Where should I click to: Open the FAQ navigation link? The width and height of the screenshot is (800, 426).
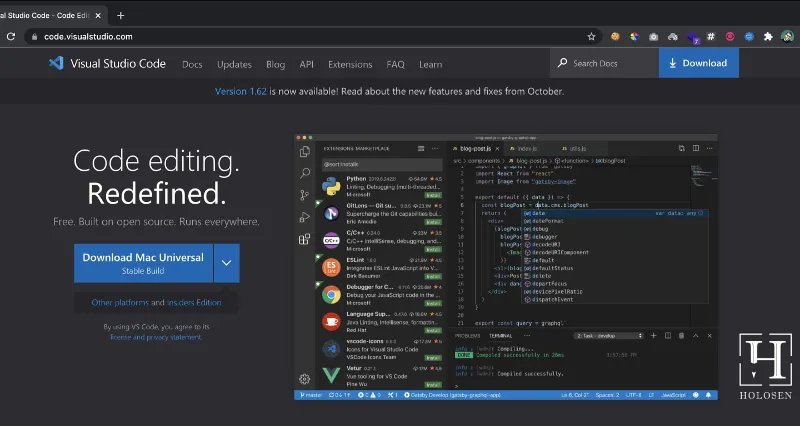395,64
